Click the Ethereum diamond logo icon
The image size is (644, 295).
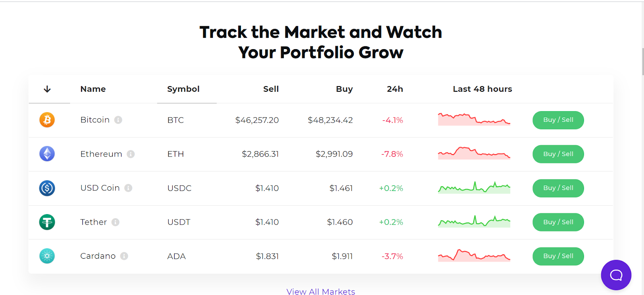47,154
